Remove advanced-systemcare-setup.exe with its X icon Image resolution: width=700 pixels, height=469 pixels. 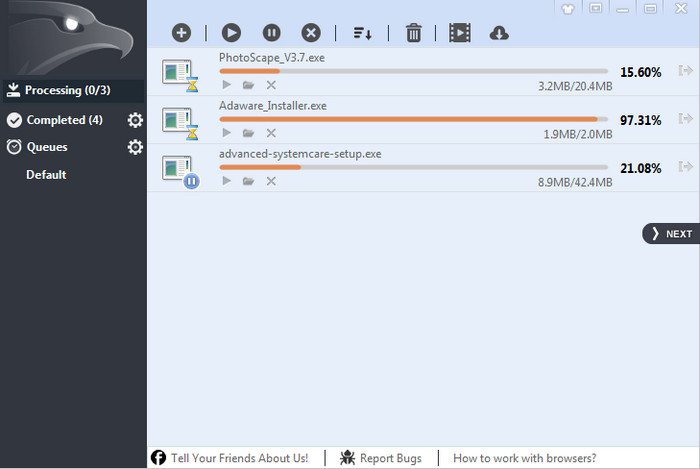point(271,181)
